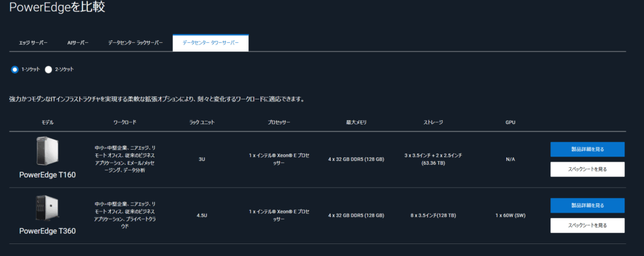The image size is (644, 256).
Task: Click the PowerEdge T360 model name
Action: pyautogui.click(x=48, y=231)
